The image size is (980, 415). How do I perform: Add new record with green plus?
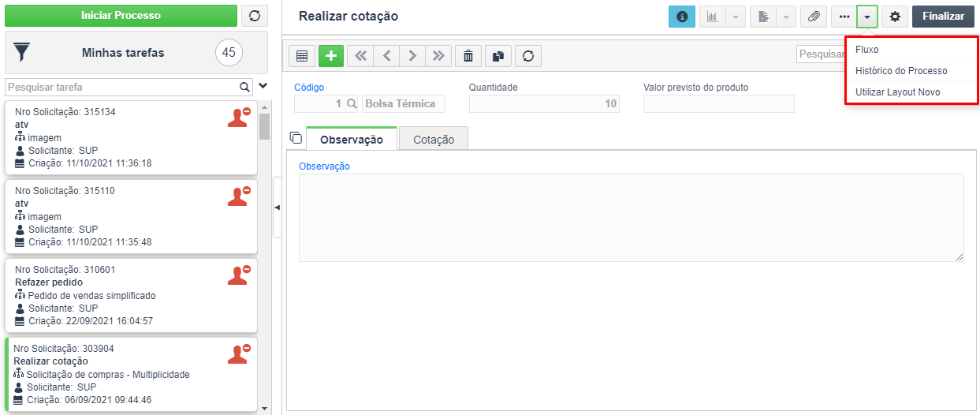(x=331, y=55)
